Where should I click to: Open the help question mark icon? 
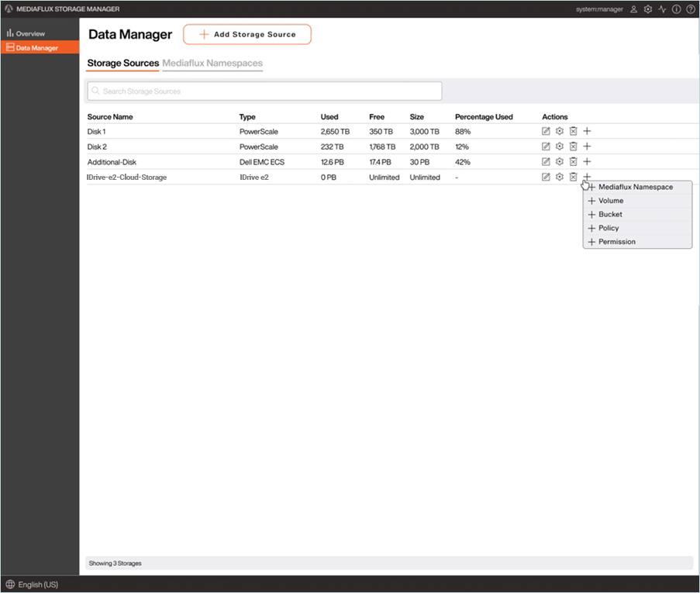pos(690,9)
